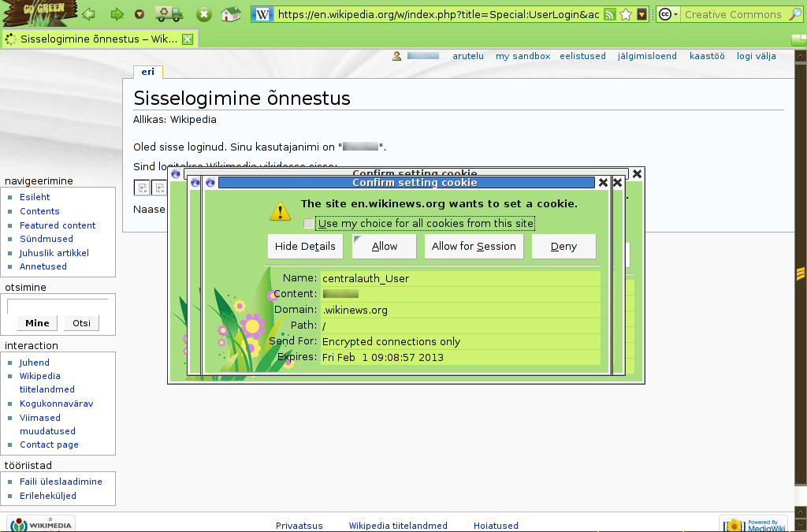Tick 'Use my choice for all cookies' checkbox
The width and height of the screenshot is (807, 532).
pyautogui.click(x=308, y=223)
